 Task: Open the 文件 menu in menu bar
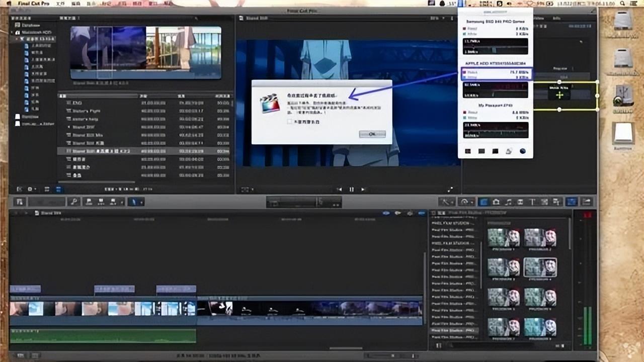coord(60,3)
